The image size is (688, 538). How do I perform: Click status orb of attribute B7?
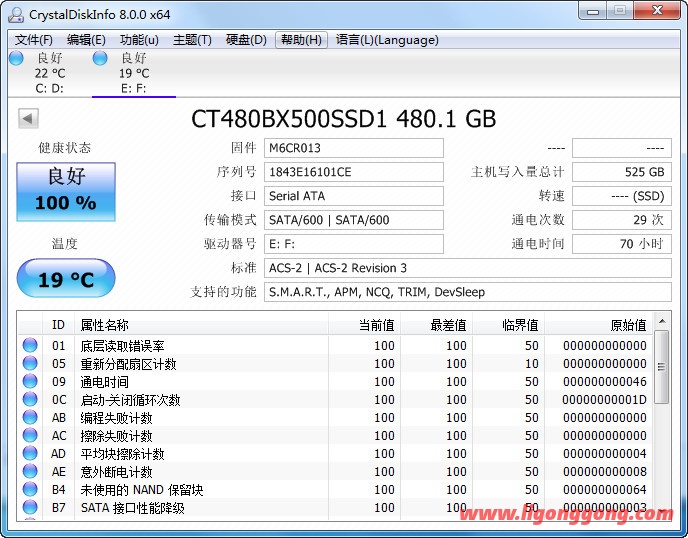pyautogui.click(x=30, y=507)
